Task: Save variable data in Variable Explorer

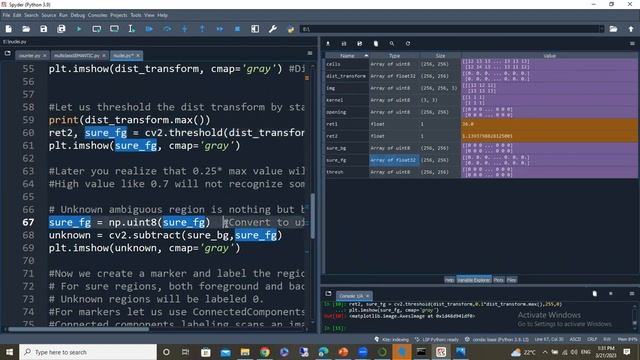Action: (x=344, y=44)
